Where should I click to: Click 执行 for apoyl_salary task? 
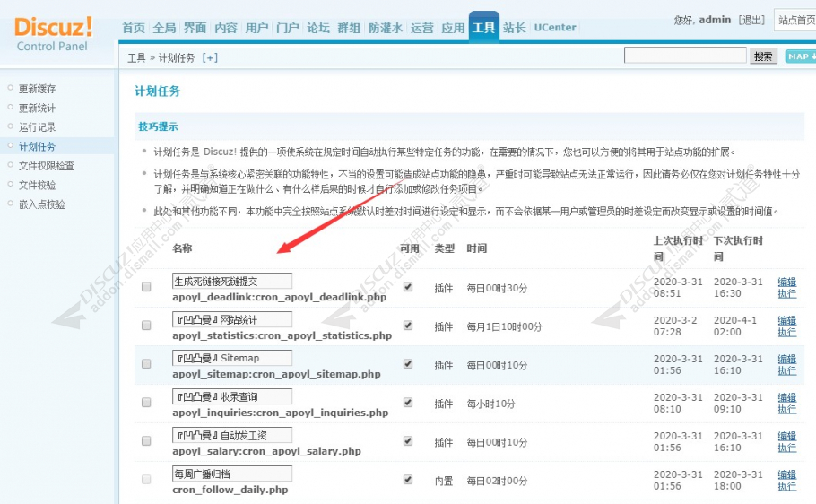click(x=787, y=448)
